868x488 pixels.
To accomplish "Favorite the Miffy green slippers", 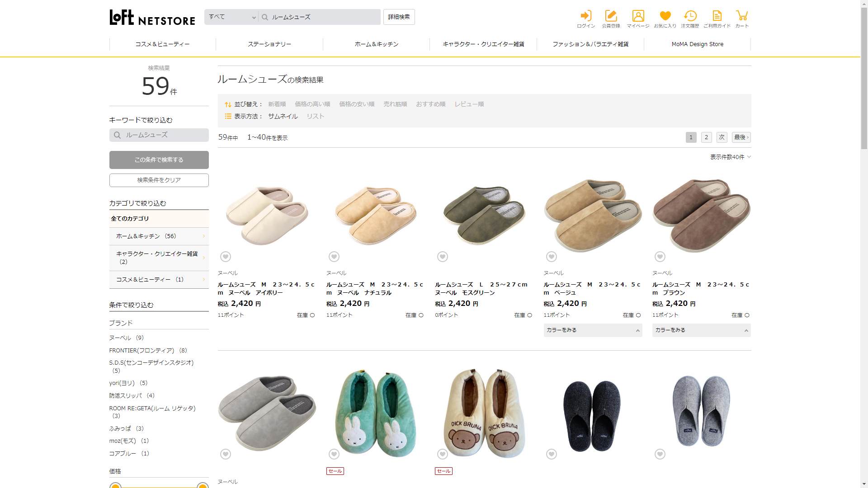I will [x=334, y=454].
